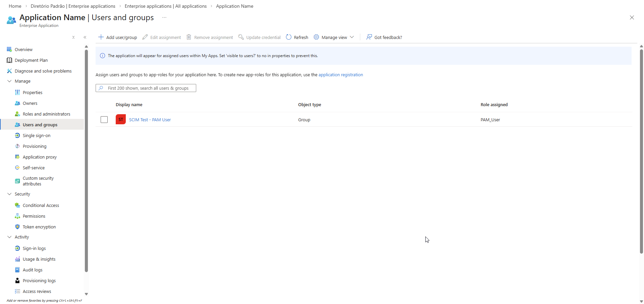Open the Provisioning sidebar item
Screen dimensions: 644x304
click(x=35, y=146)
